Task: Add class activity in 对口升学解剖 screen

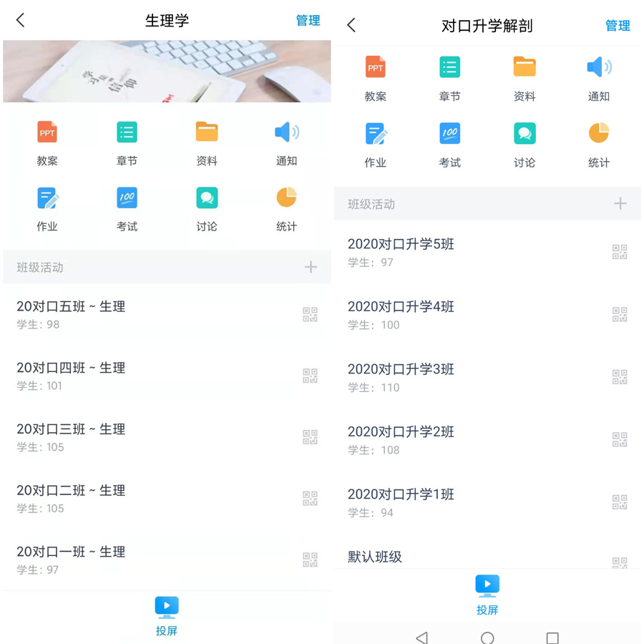Action: pyautogui.click(x=620, y=204)
